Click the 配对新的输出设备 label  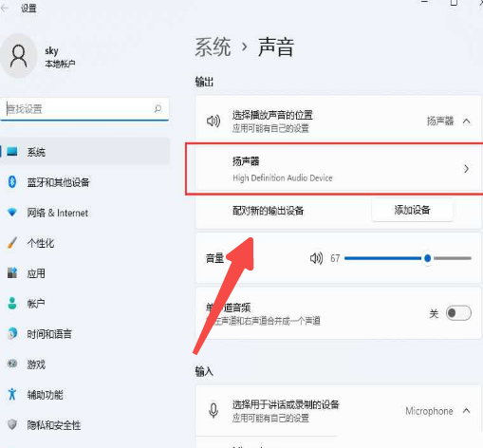[x=268, y=211]
